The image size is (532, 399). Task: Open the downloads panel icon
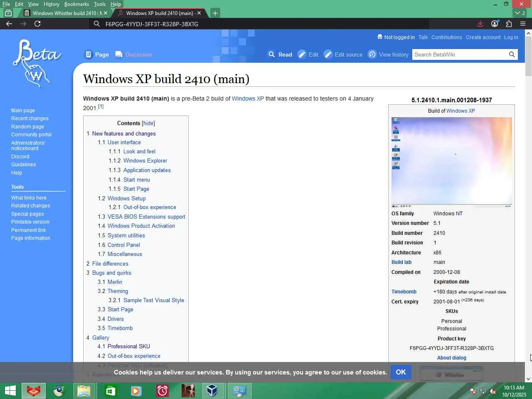point(480,24)
